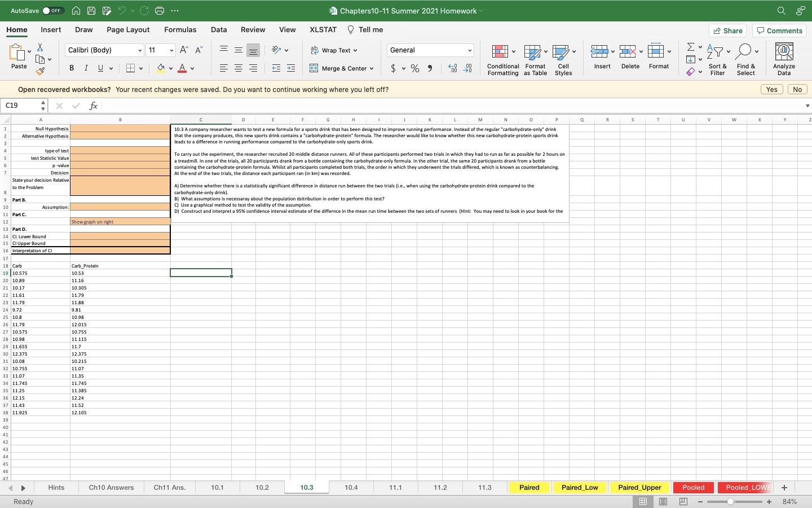Toggle bottom vertical alignment
This screenshot has height=508, width=812.
click(253, 50)
